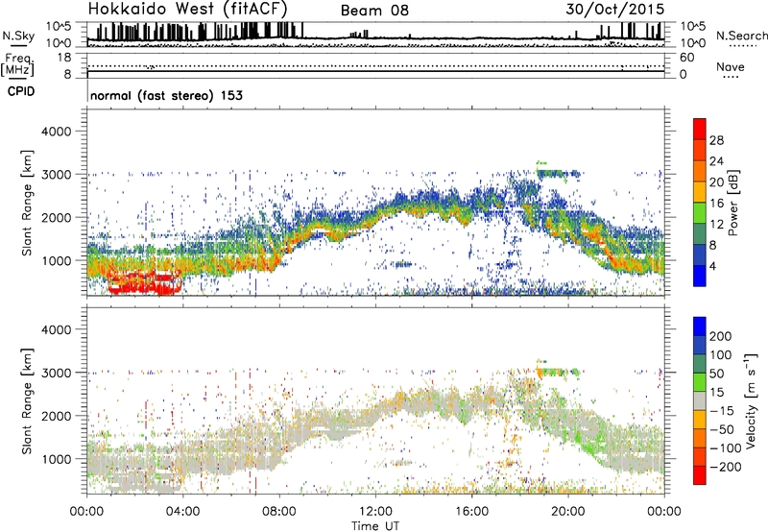Click the '08:00' time axis tick
Image resolution: width=768 pixels, height=532 pixels.
(279, 512)
